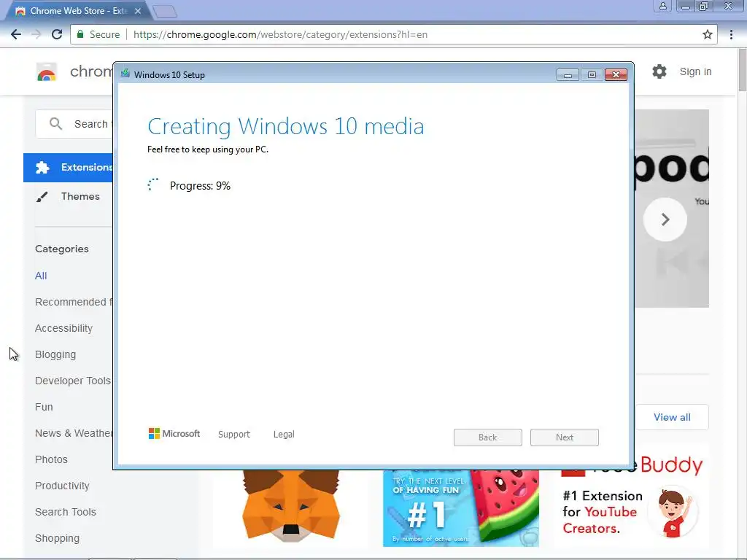Choose the Fun category
747x560 pixels.
(x=44, y=407)
